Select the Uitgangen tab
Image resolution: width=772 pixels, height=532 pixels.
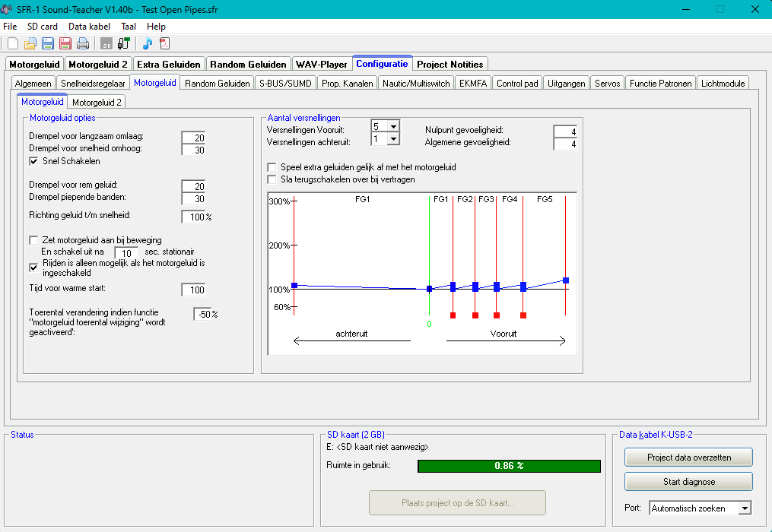point(566,83)
